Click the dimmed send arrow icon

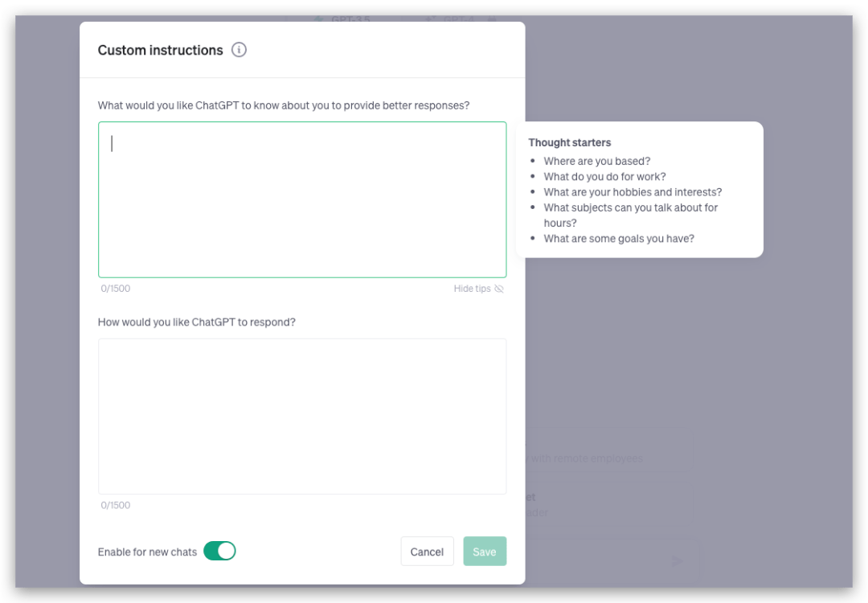coord(678,560)
